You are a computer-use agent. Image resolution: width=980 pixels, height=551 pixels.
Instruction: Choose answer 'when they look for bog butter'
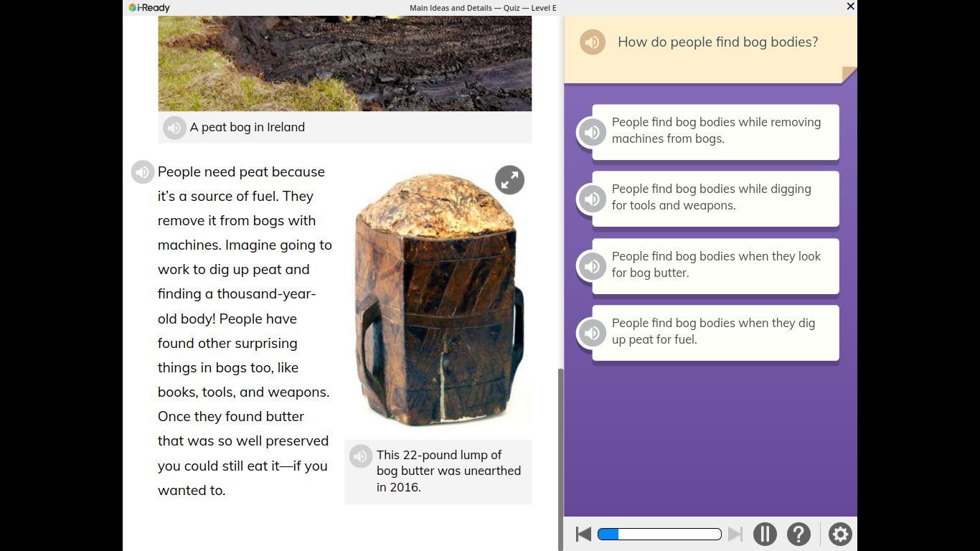[x=715, y=266]
